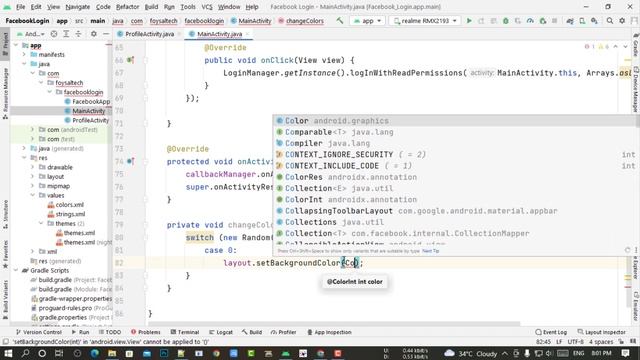Click the 82:45 caret position in status bar
The height and width of the screenshot is (360, 640).
(x=543, y=342)
